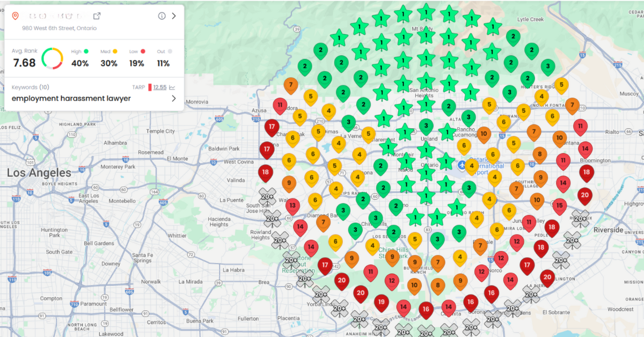Toggle the yellow Med rank filter dot

(x=115, y=52)
